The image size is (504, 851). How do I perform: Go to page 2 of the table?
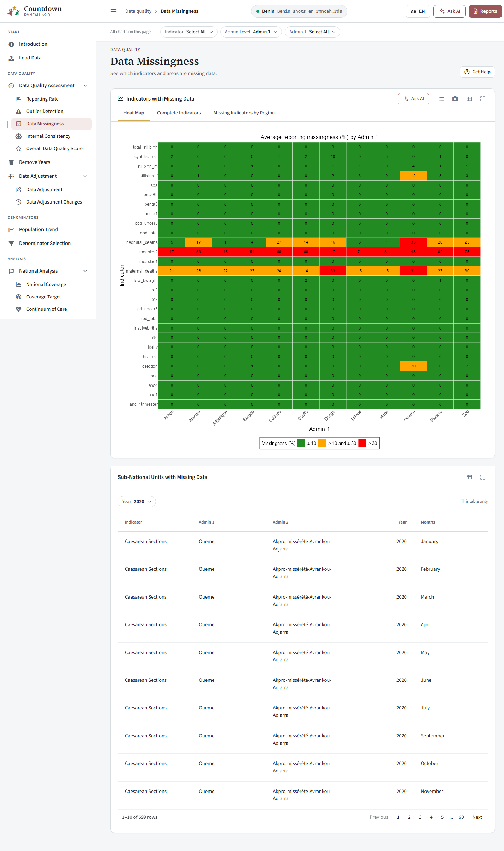coord(409,817)
